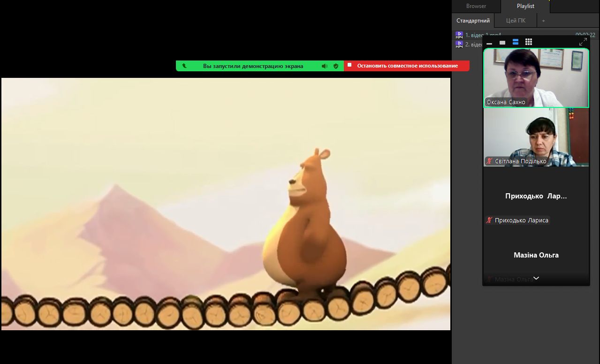The image size is (600, 364).
Task: Click the muted mic icon for Приходько Лариса
Action: click(x=490, y=220)
